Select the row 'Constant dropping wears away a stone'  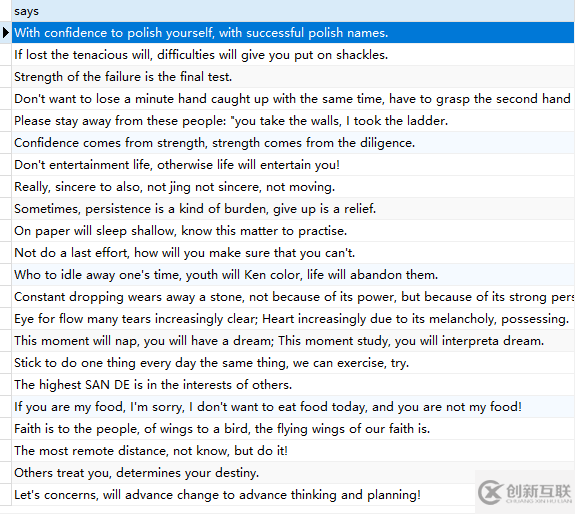293,297
